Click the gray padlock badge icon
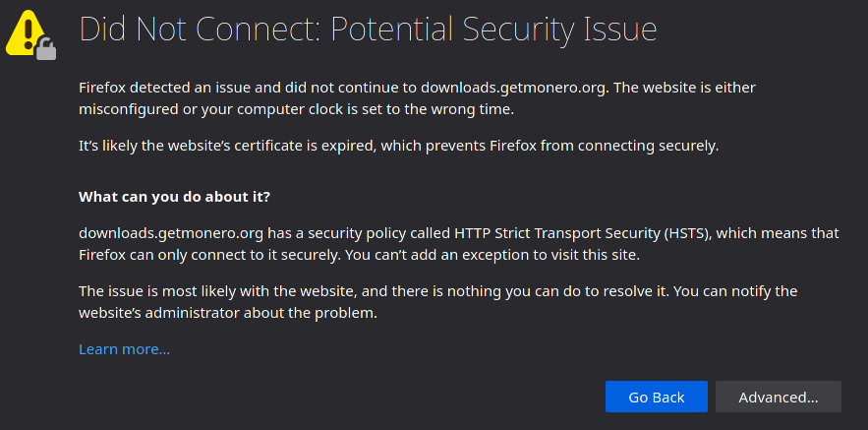The image size is (868, 430). click(46, 49)
